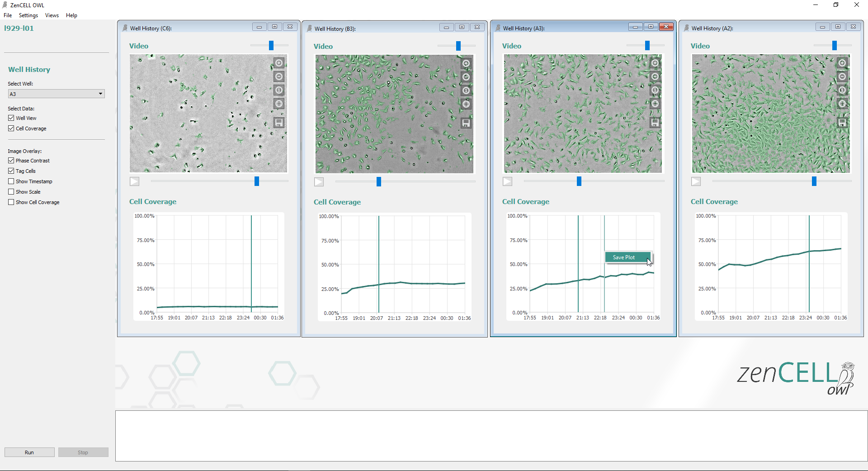Viewport: 868px width, 471px height.
Task: Save the C6 well video image
Action: click(x=279, y=123)
